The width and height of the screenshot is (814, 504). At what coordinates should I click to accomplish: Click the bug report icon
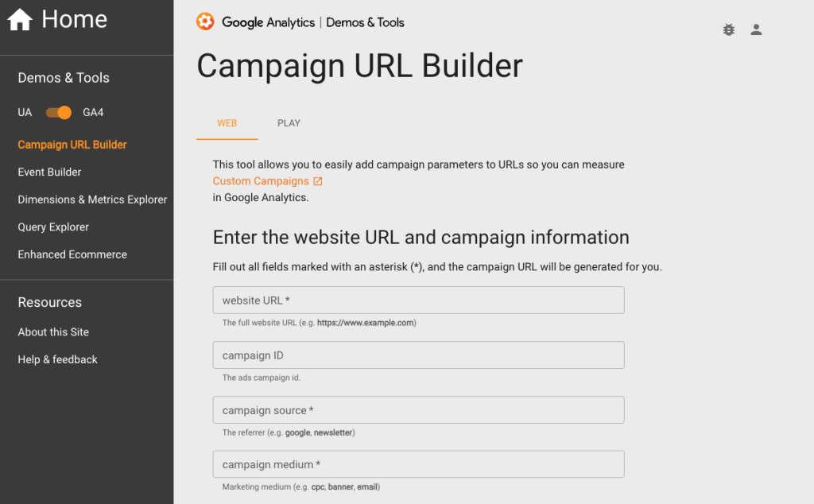coord(729,29)
